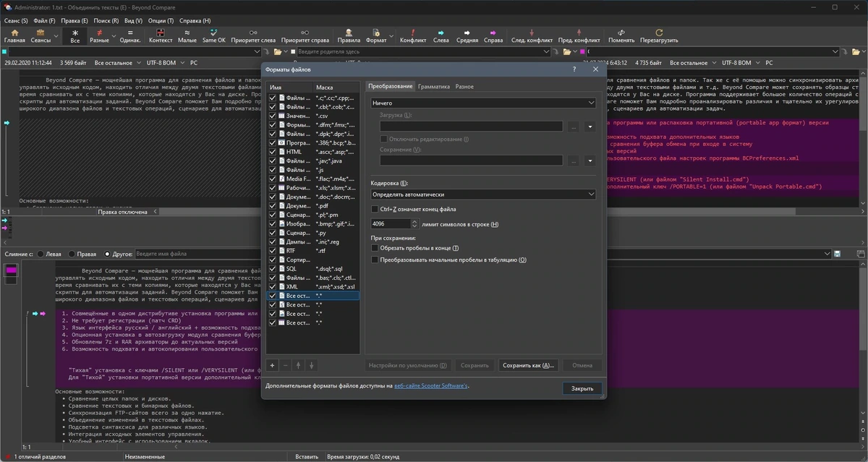868x462 pixels.
Task: Toggle checkbox for XML format
Action: [x=273, y=287]
